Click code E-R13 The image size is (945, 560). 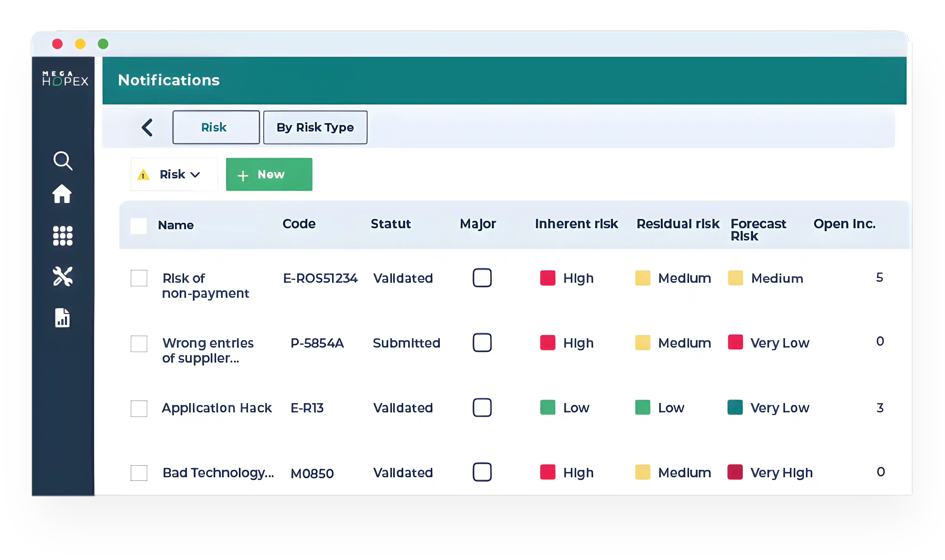coord(307,408)
